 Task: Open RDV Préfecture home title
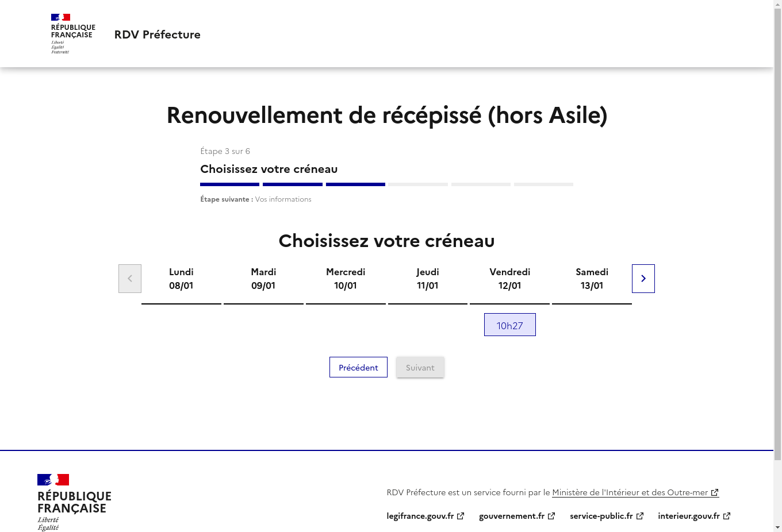coord(158,34)
